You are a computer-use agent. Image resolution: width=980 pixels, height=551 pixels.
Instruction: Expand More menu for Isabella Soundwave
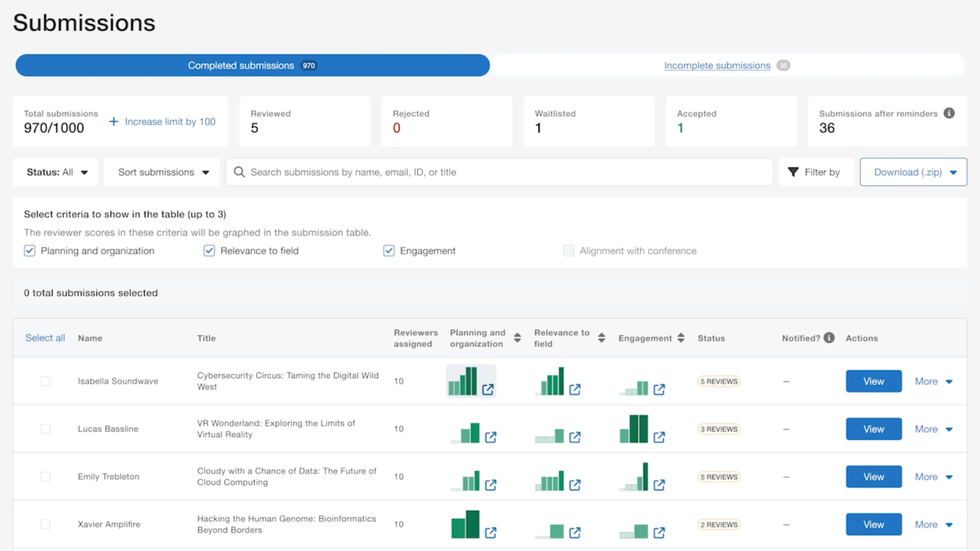[933, 381]
